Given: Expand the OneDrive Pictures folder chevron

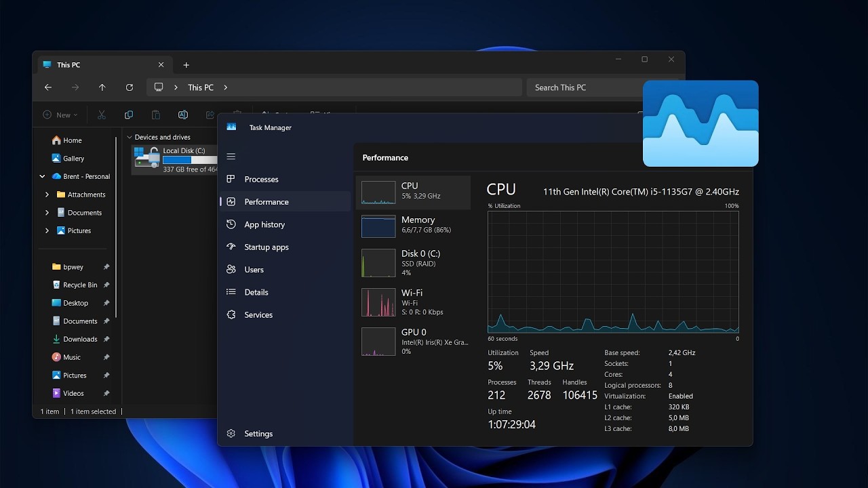Looking at the screenshot, I should click(47, 230).
